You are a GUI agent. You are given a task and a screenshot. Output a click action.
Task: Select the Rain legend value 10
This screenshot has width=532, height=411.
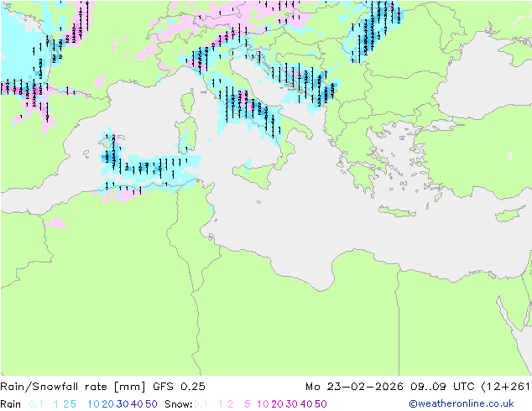tap(94, 404)
